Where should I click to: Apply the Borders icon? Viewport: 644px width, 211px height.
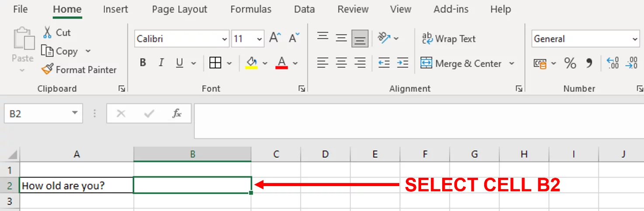click(215, 63)
